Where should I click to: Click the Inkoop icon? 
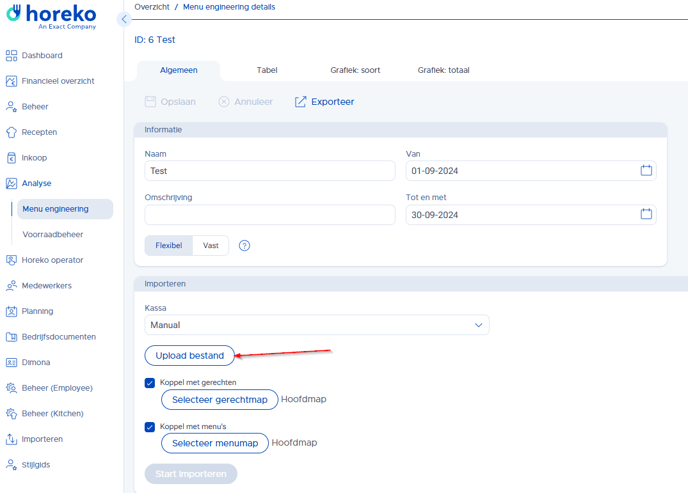11,158
